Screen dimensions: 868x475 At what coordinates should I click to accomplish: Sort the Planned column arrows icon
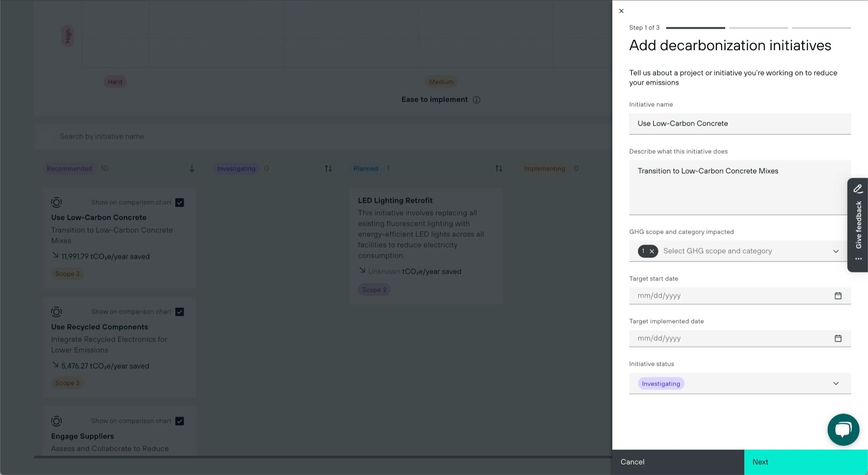tap(499, 168)
